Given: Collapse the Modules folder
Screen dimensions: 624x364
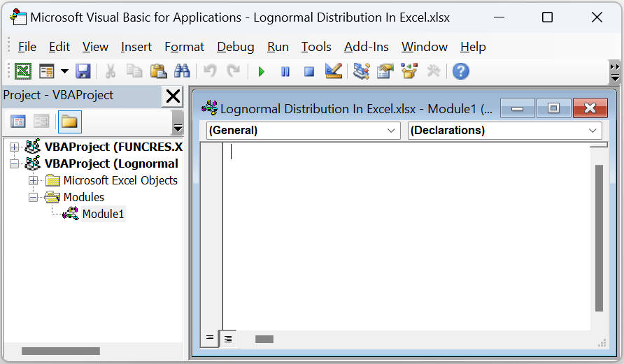Looking at the screenshot, I should [34, 197].
